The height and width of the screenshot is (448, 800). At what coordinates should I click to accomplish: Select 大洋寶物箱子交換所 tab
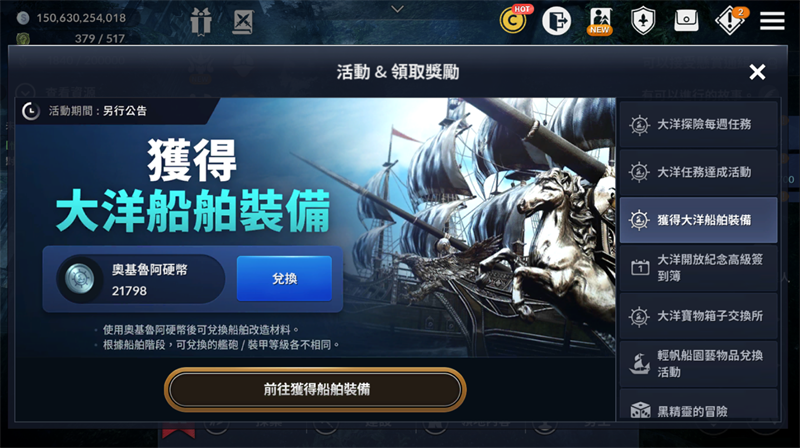pyautogui.click(x=698, y=316)
